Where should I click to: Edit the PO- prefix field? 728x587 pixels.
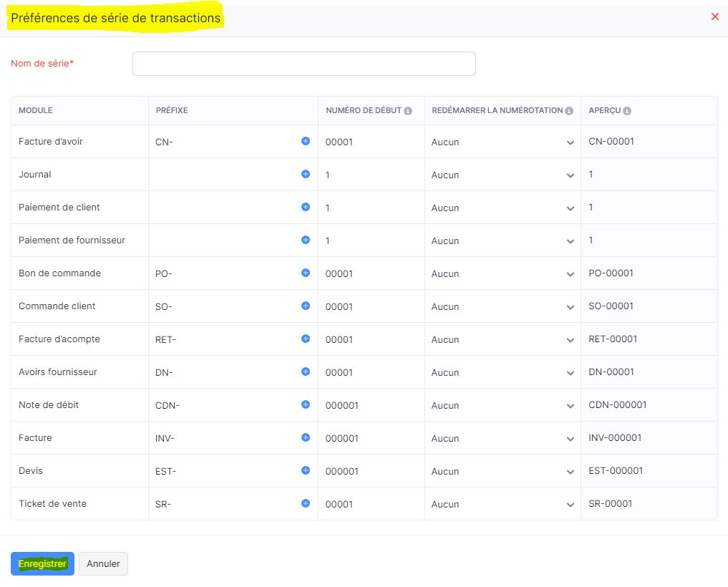(225, 274)
